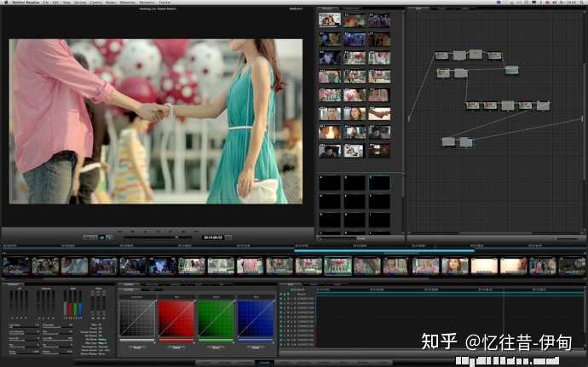Select gallery still showing woman's face close-up

pos(355,113)
